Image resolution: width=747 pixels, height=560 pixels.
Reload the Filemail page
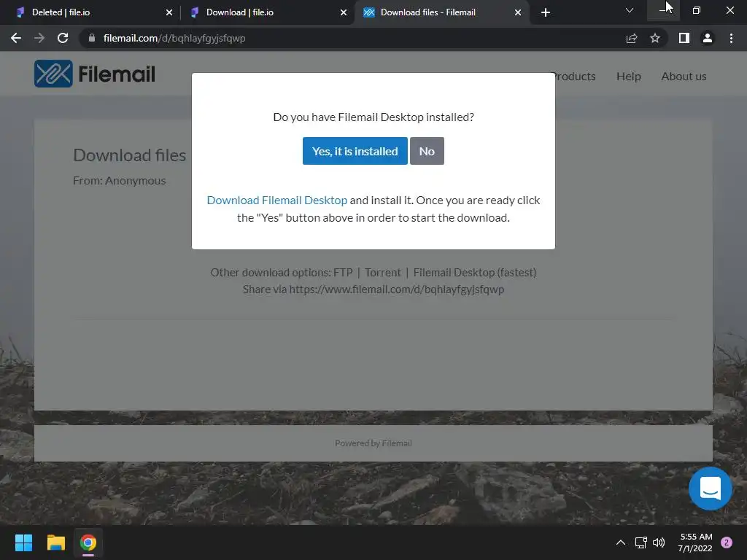coord(63,38)
